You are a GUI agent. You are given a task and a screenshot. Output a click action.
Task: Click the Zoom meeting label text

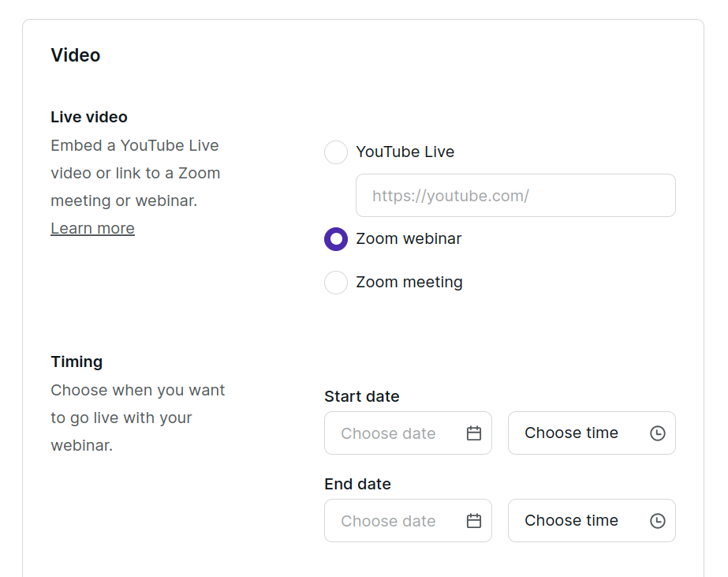[409, 283]
